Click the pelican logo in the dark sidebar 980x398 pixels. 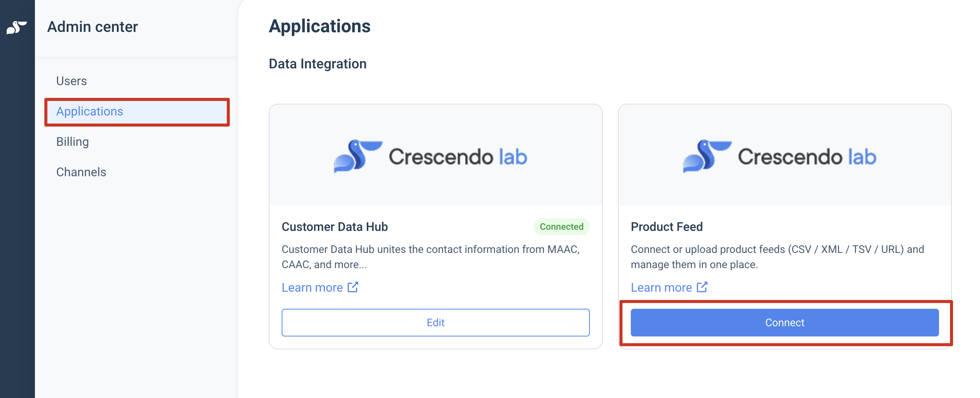click(17, 27)
